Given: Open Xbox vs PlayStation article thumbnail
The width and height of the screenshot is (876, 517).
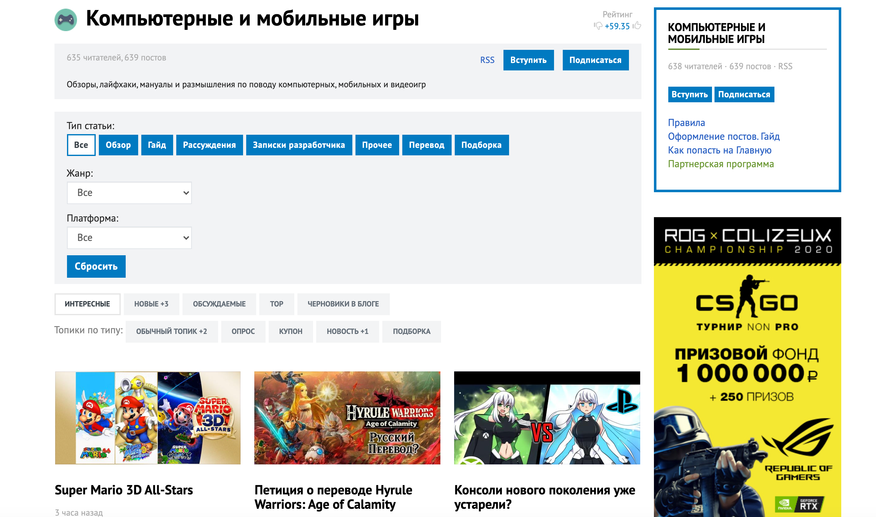Looking at the screenshot, I should pos(547,418).
